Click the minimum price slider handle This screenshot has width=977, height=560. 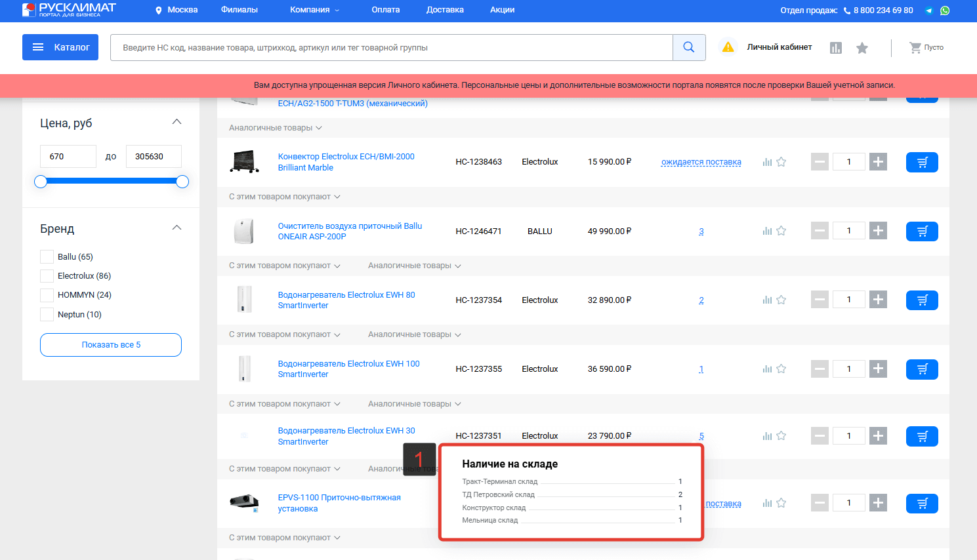pos(41,182)
